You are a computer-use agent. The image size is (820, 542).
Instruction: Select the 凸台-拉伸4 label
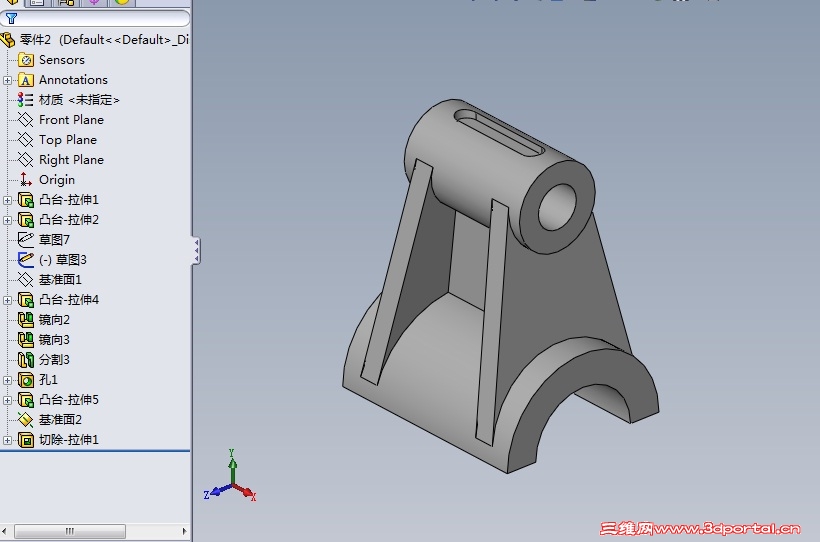(x=69, y=299)
